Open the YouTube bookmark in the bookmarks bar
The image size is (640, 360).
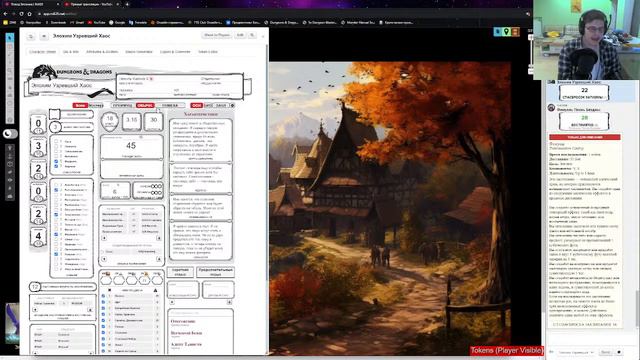[x=97, y=22]
